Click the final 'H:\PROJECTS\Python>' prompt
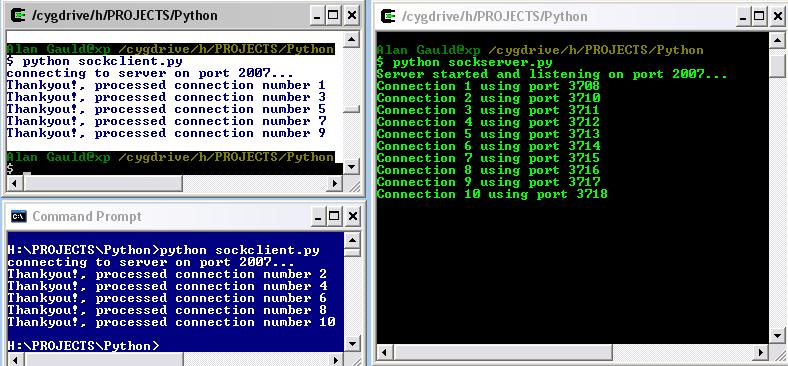Screen dimensions: 788x366 (83, 346)
